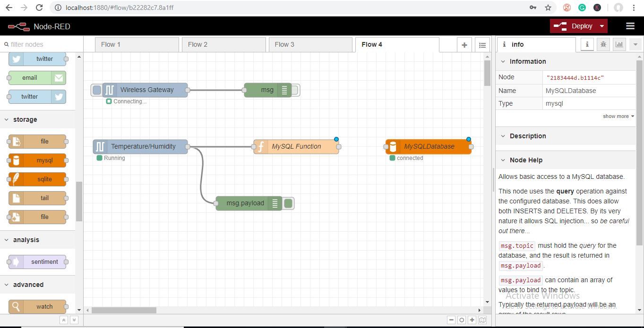Toggle the msg.payload debug output button
The width and height of the screenshot is (644, 328).
click(288, 203)
